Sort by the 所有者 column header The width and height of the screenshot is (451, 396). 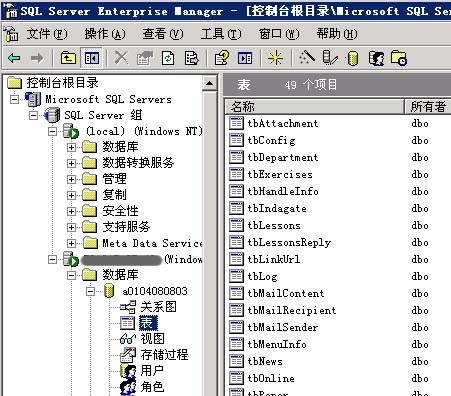[428, 107]
